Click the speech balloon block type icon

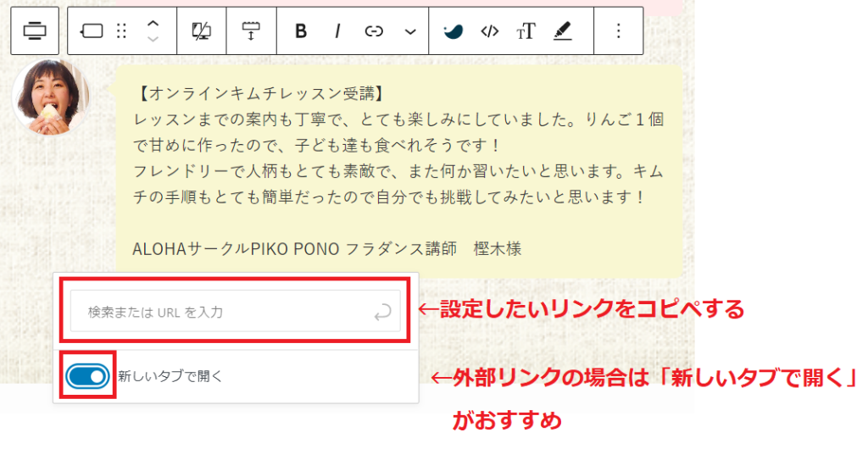[x=92, y=31]
